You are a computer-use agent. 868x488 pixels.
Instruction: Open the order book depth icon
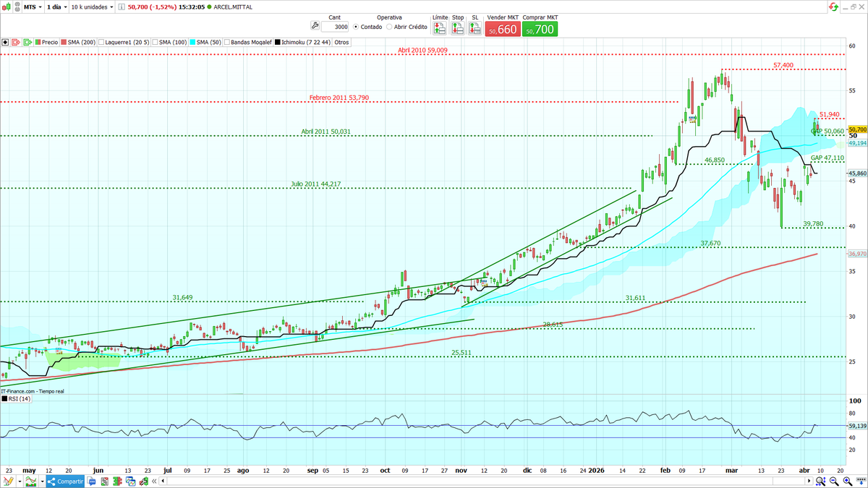pyautogui.click(x=117, y=481)
